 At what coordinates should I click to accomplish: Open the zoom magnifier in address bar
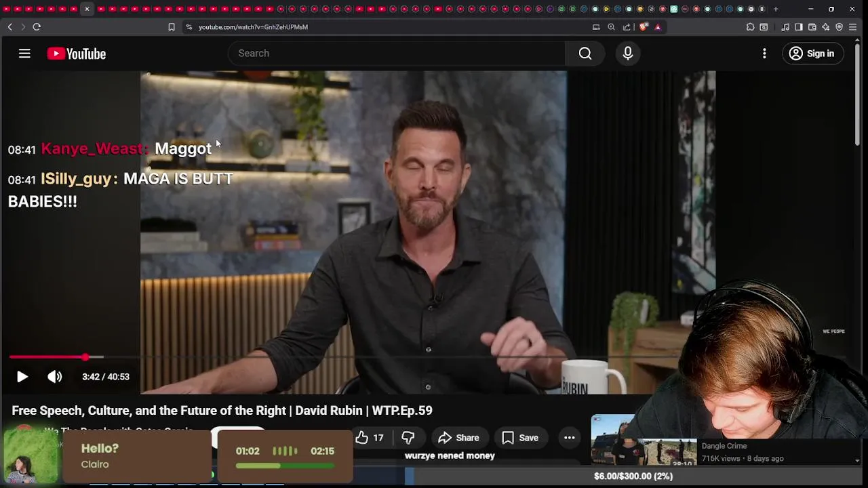click(x=611, y=27)
